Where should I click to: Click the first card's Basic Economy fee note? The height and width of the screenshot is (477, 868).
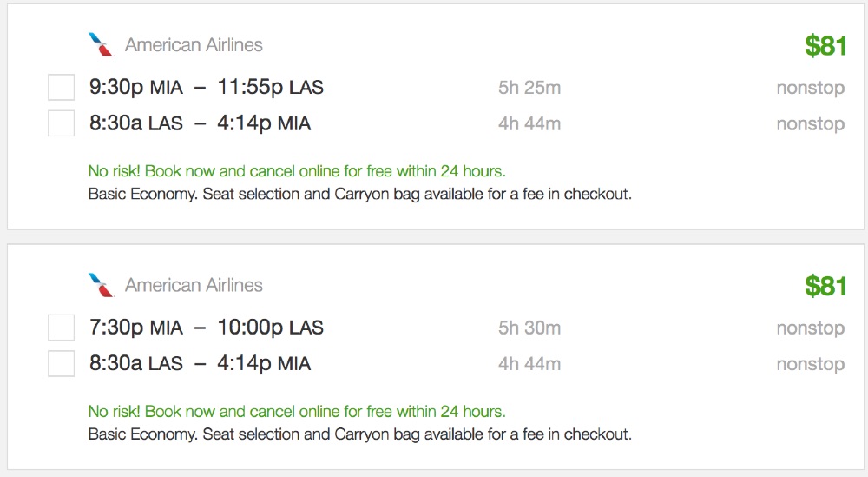click(359, 194)
